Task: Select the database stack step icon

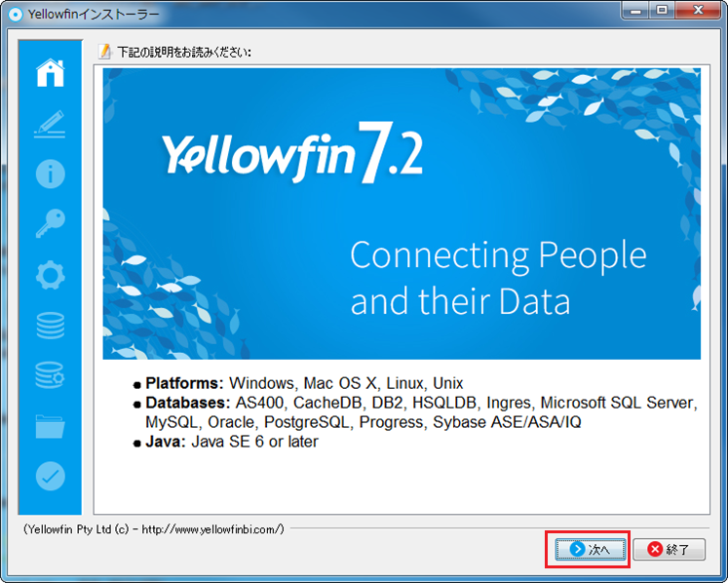Action: (x=50, y=326)
